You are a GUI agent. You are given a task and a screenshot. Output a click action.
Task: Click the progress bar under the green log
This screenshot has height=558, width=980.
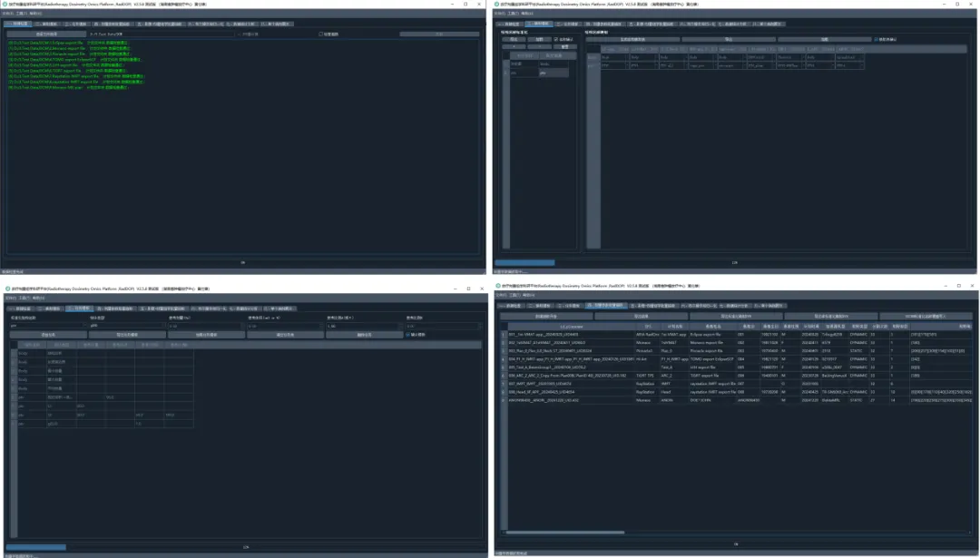(242, 262)
